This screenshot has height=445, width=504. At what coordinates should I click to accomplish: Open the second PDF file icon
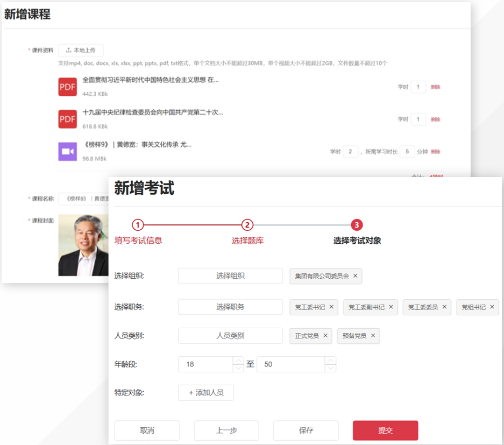coord(68,119)
